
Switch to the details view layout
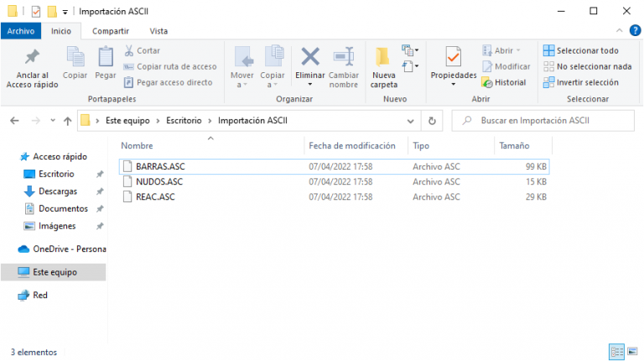[616, 352]
